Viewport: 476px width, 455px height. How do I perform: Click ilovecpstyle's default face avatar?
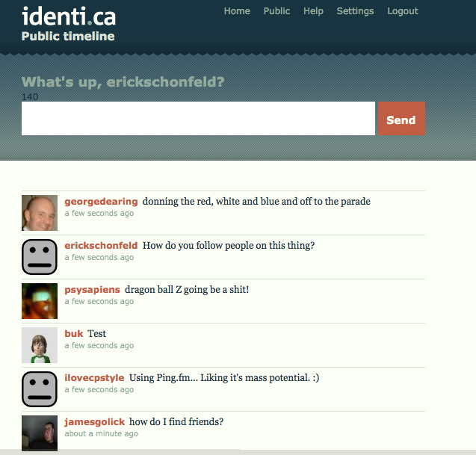click(40, 389)
